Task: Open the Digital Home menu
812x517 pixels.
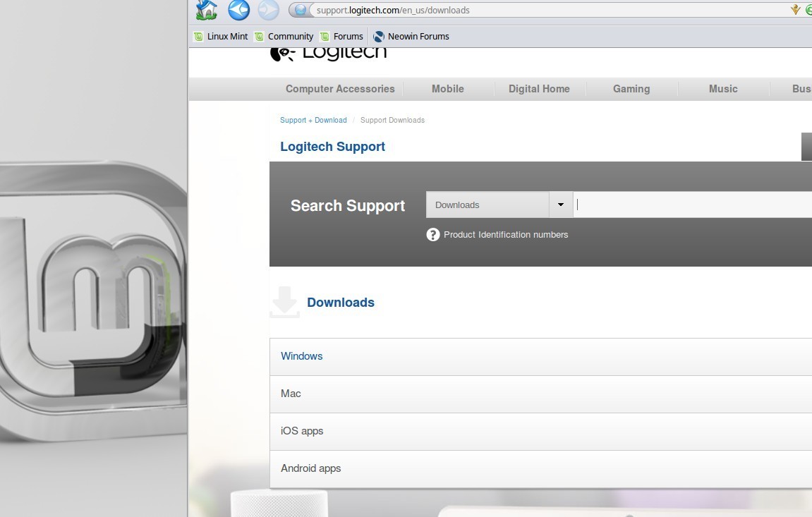Action: tap(539, 89)
